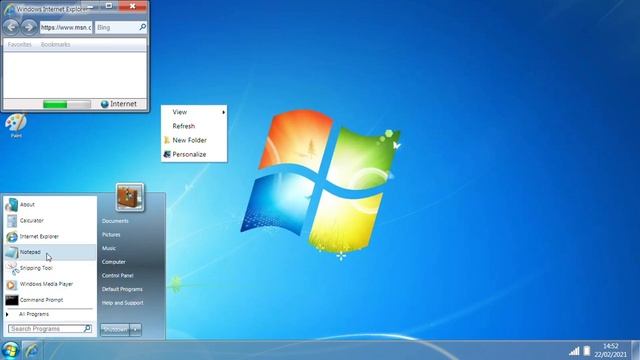The image size is (640, 360).
Task: Click the Personalize icon in context menu
Action: point(167,154)
